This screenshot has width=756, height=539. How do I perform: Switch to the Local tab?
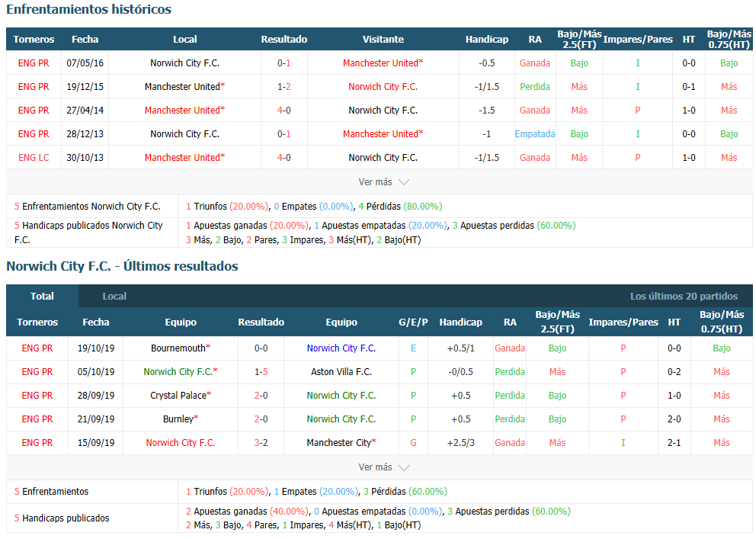pyautogui.click(x=114, y=296)
